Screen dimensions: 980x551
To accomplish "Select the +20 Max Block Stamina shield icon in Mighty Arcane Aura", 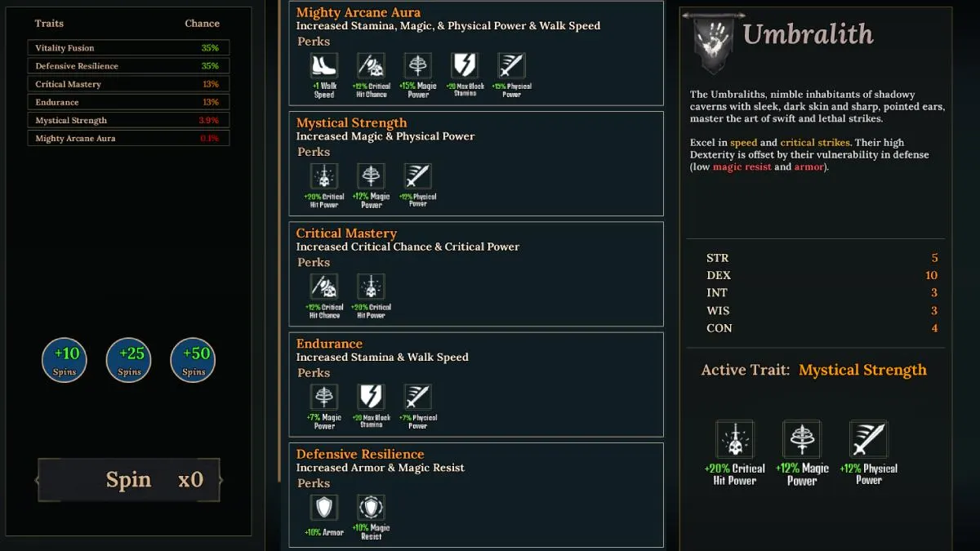I will [465, 66].
